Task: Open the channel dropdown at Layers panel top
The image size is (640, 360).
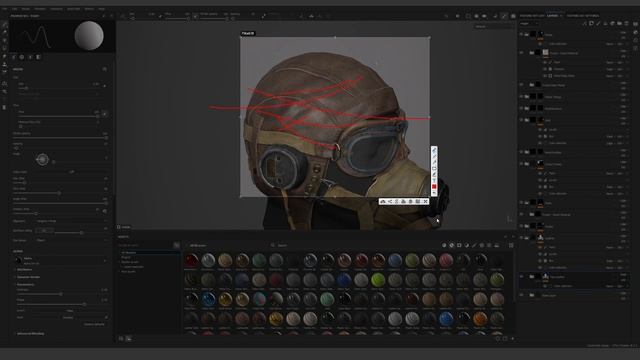Action: point(529,24)
